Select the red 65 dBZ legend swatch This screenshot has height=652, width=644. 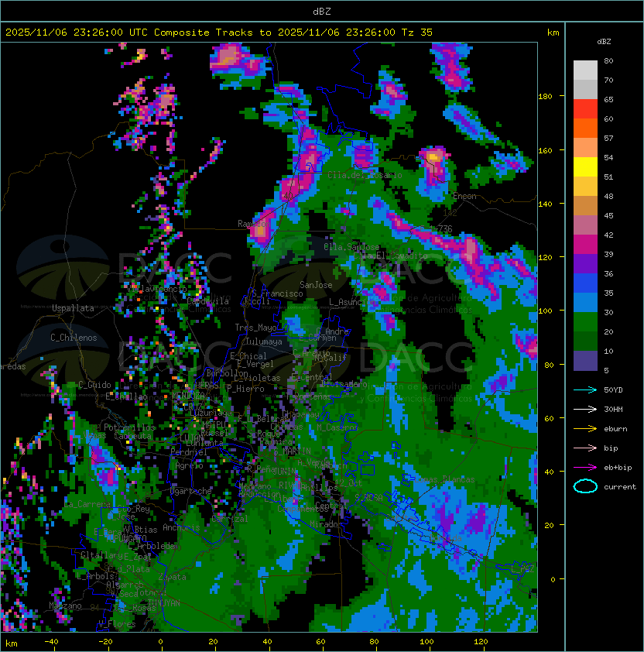tap(585, 109)
